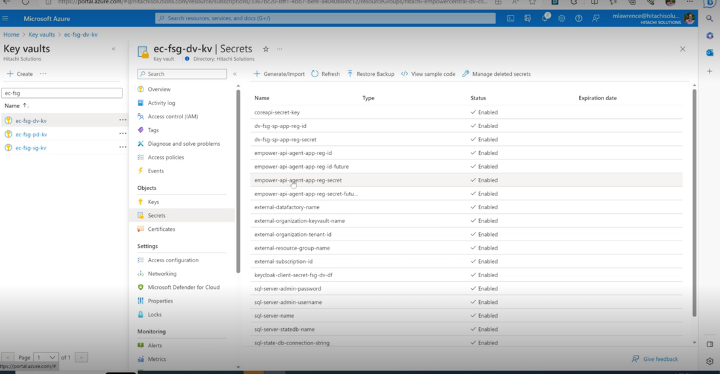The height and width of the screenshot is (374, 720).
Task: Open the coreapi-secret-key secret
Action: point(277,112)
